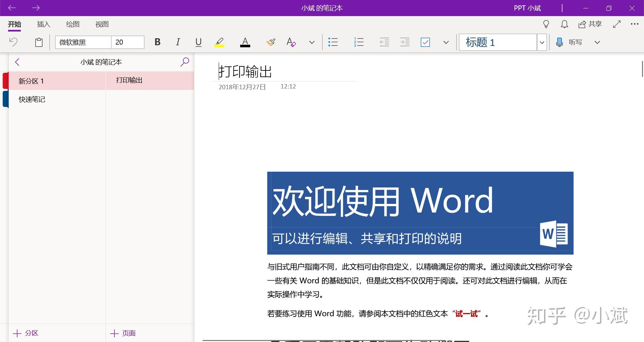Click the 微软雅黑 font name box
644x342 pixels.
[83, 42]
